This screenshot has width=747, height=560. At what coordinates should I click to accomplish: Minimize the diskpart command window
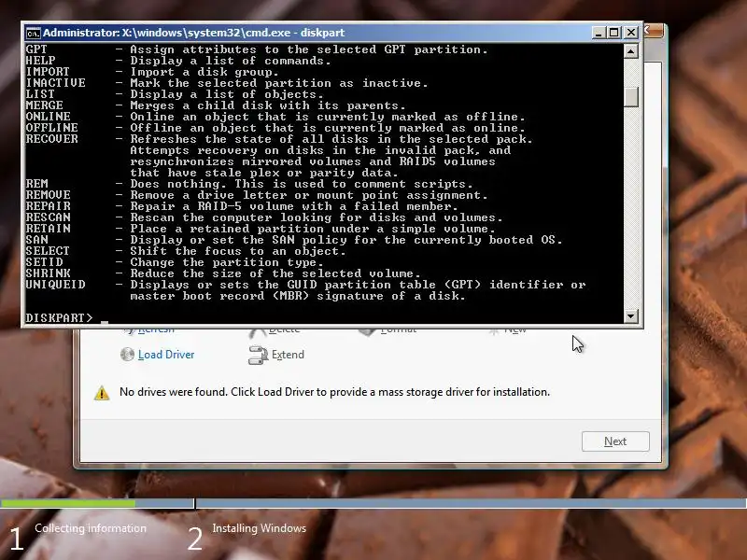click(599, 33)
